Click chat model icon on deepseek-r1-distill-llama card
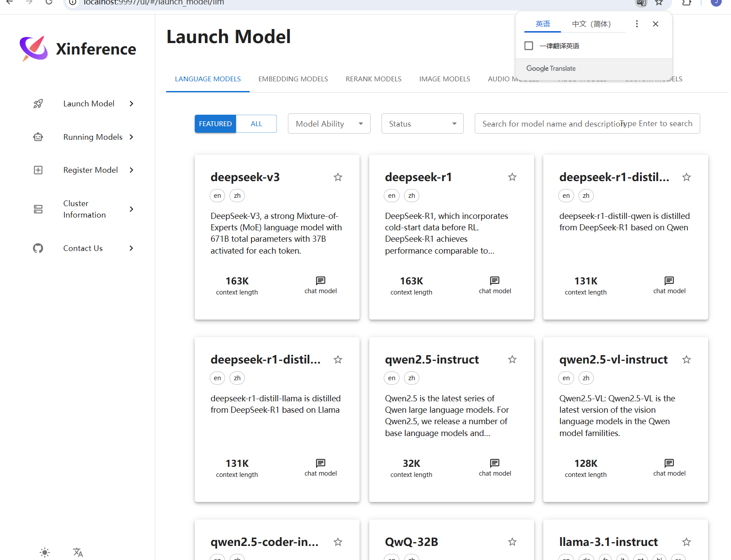This screenshot has height=560, width=731. 320,463
